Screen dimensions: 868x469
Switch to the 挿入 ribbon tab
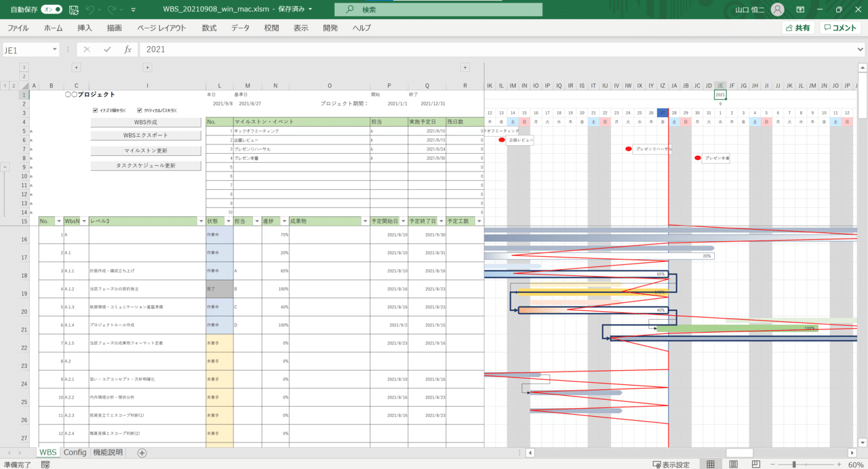pos(85,28)
